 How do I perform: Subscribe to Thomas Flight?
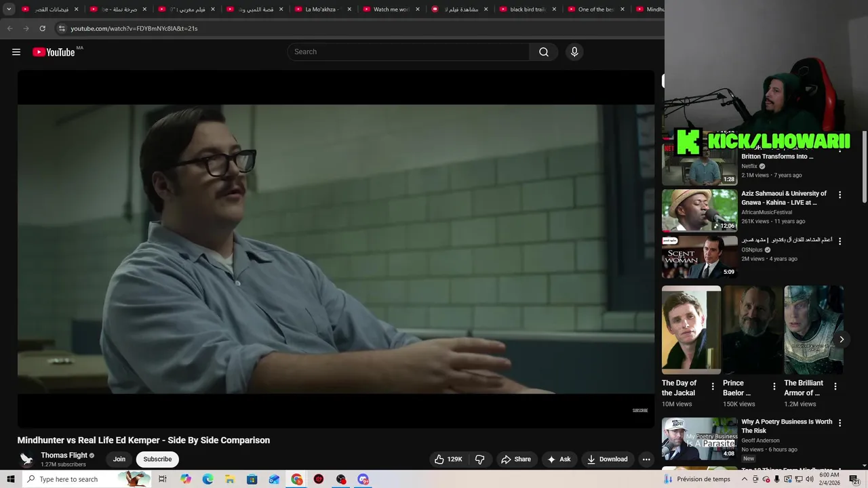click(x=157, y=460)
